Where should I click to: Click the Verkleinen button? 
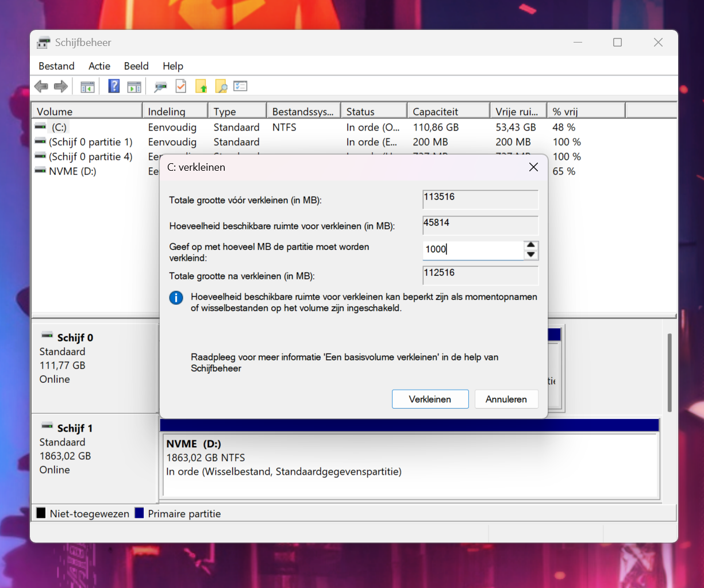[430, 399]
